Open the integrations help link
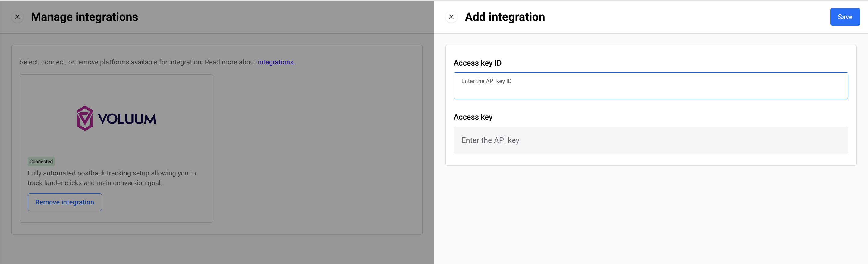868x264 pixels. click(x=275, y=62)
